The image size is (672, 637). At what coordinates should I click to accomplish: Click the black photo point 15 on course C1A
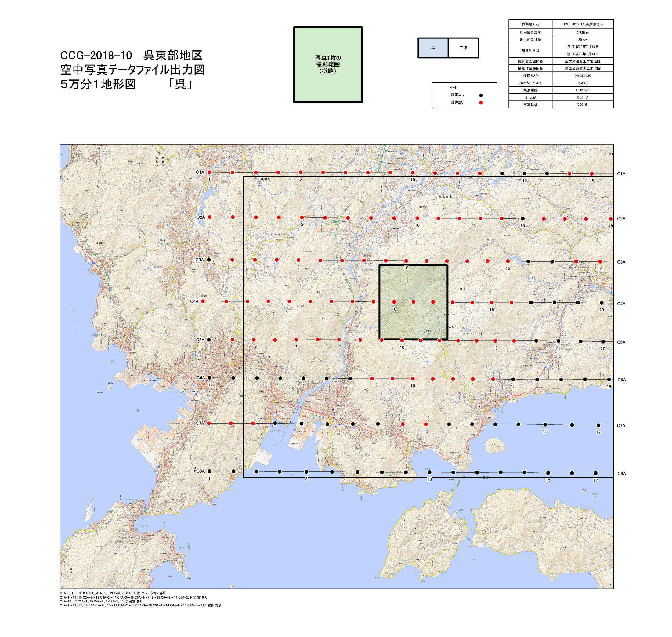coord(524,173)
